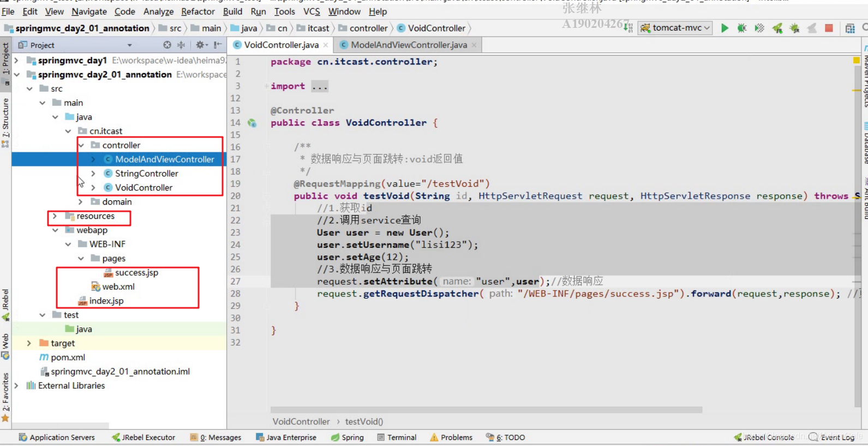Image resolution: width=868 pixels, height=446 pixels.
Task: Open 2: Favorites side panel
Action: [x=5, y=397]
